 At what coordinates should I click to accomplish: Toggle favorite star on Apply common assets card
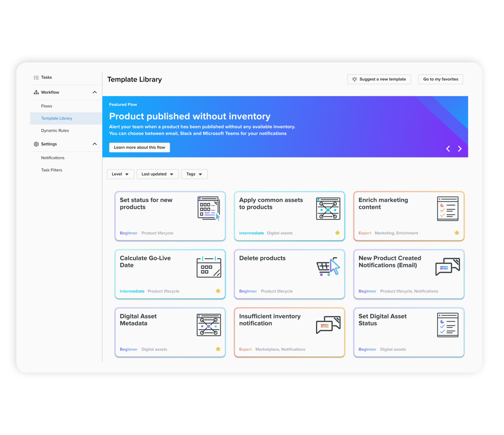[x=338, y=233]
